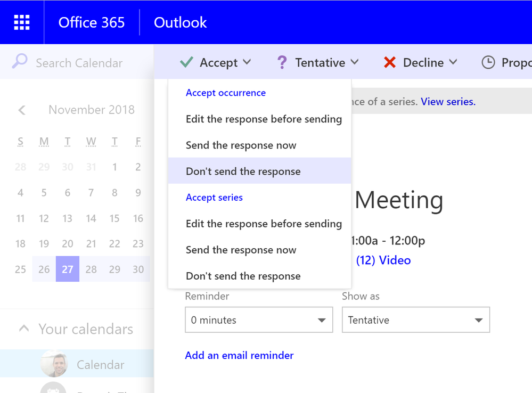The image size is (532, 393).
Task: Click the Decline button label
Action: pos(423,63)
